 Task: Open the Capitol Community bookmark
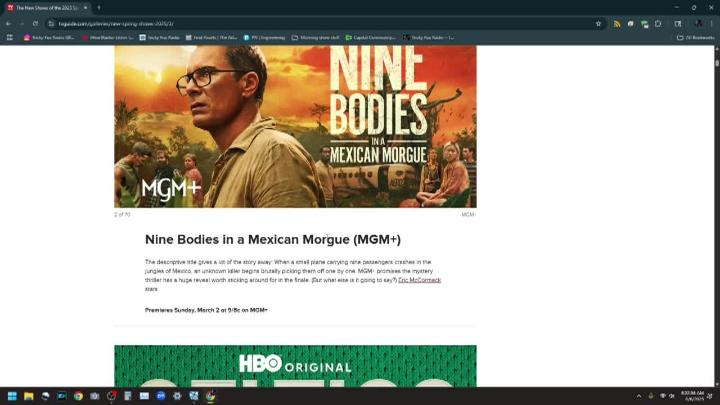(371, 38)
